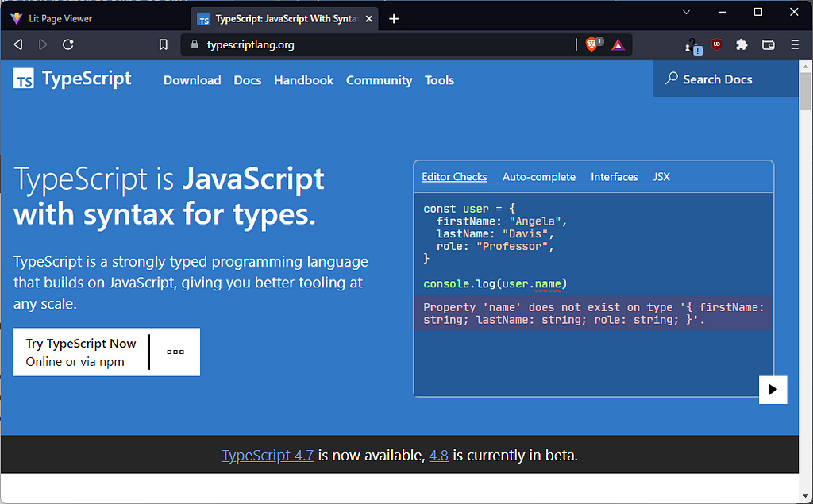The image size is (813, 504).
Task: Open the Community nav link
Action: tap(379, 80)
